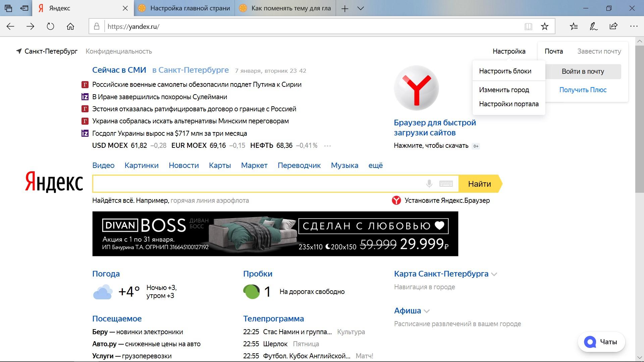The width and height of the screenshot is (644, 362).
Task: Open the Видео service link
Action: (x=103, y=165)
